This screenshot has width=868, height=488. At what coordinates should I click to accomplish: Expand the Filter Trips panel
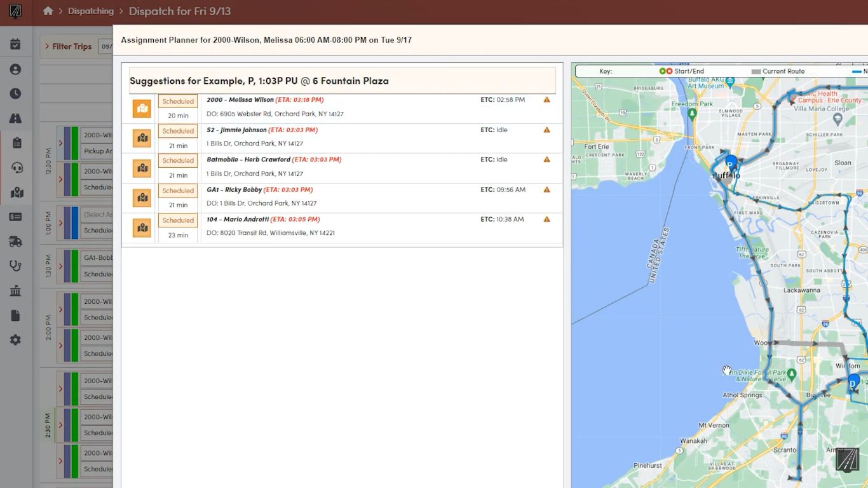click(x=68, y=46)
